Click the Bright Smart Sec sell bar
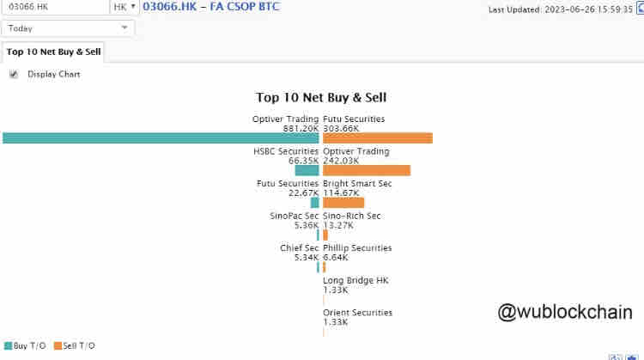 [343, 203]
